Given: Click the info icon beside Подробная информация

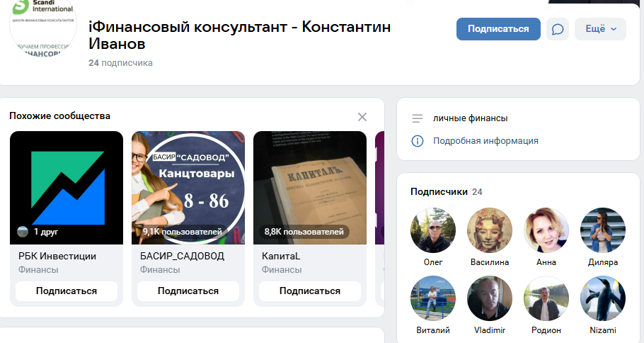Looking at the screenshot, I should click(x=418, y=141).
